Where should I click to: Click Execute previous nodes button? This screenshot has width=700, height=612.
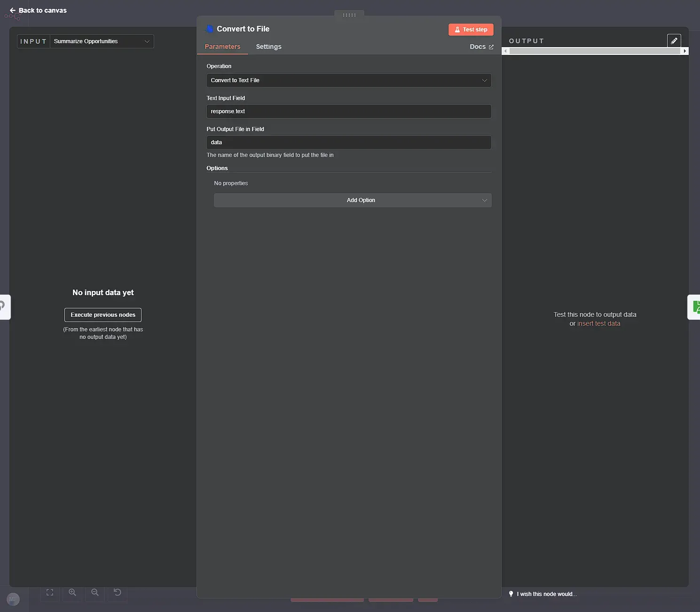pyautogui.click(x=103, y=315)
